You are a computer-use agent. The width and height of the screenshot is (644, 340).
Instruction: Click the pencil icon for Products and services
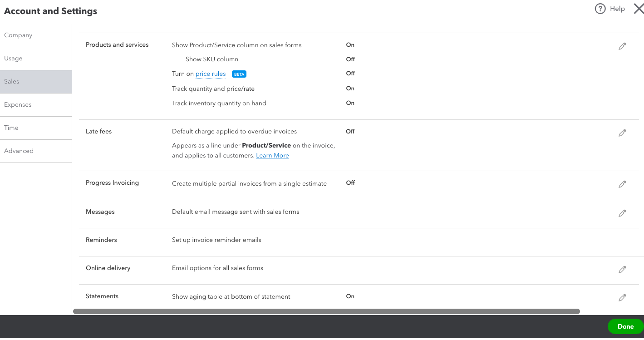coord(622,46)
